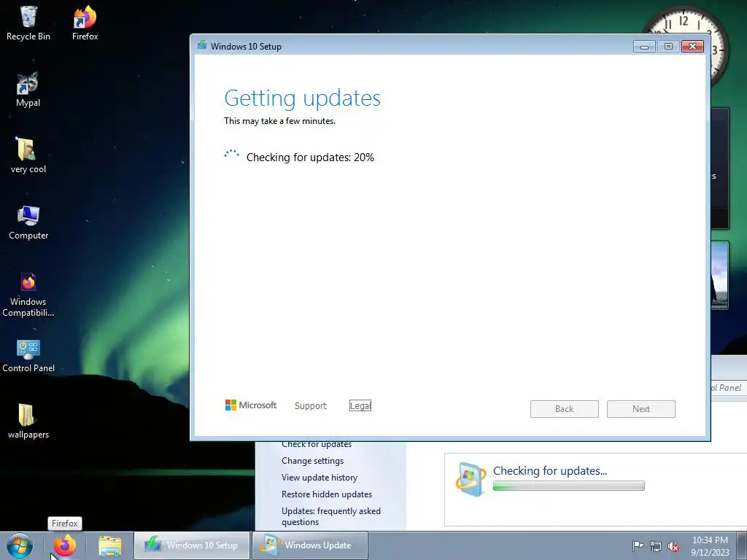747x560 pixels.
Task: Click the Next button in setup
Action: pos(640,409)
